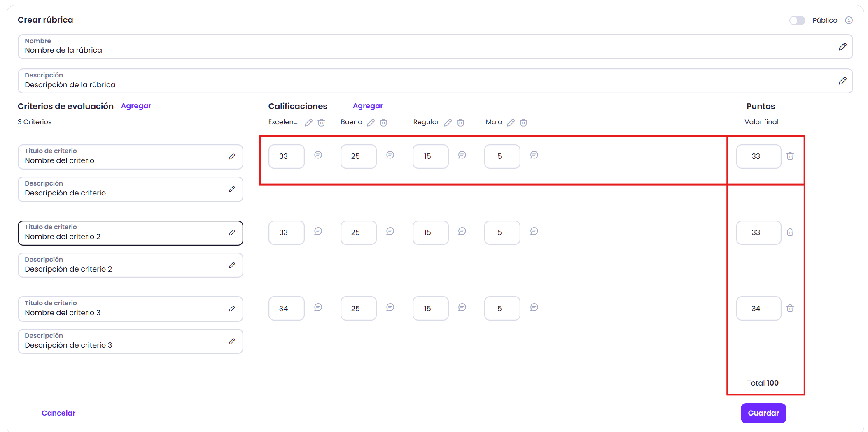Click Cancelar to discard the rubric
Viewport: 868px width, 432px height.
[58, 413]
